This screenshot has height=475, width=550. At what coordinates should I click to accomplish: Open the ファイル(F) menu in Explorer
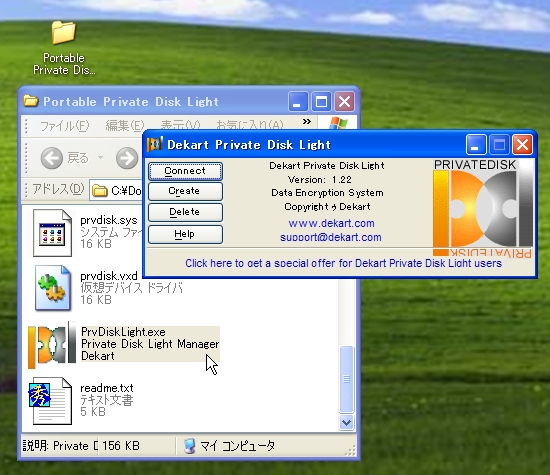click(65, 125)
